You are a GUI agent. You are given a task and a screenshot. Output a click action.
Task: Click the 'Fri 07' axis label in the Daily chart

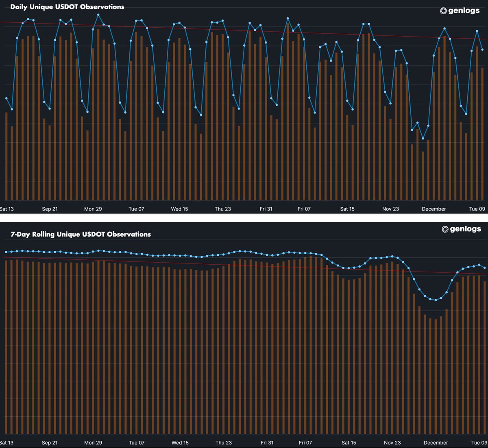pyautogui.click(x=304, y=209)
